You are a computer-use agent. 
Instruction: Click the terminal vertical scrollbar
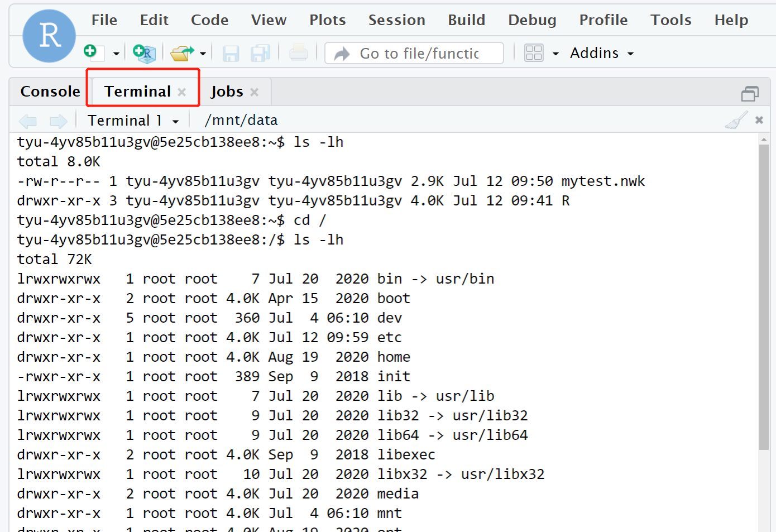coord(764,296)
